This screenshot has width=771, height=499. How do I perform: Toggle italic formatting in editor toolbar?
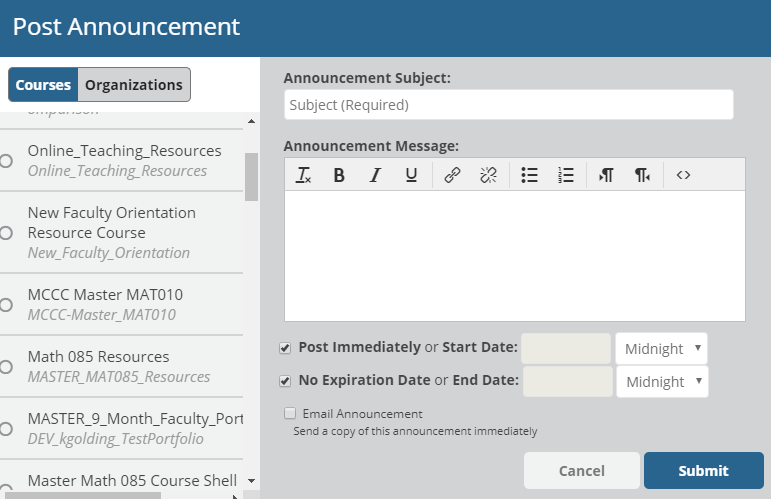[375, 175]
